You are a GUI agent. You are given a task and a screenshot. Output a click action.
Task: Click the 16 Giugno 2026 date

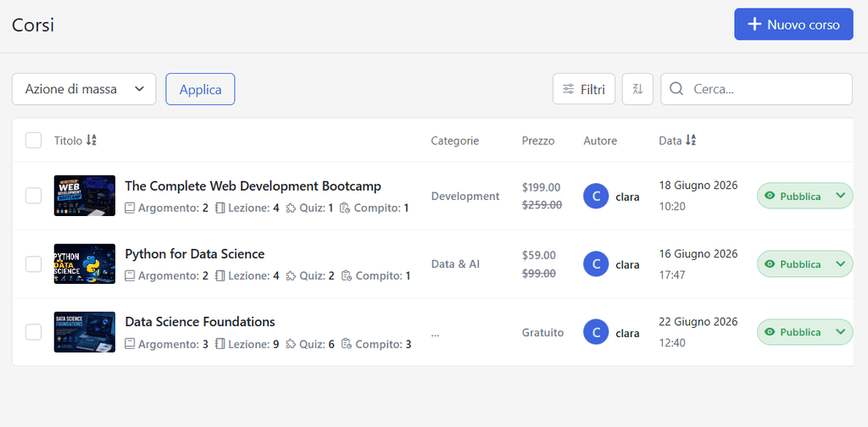pyautogui.click(x=698, y=253)
